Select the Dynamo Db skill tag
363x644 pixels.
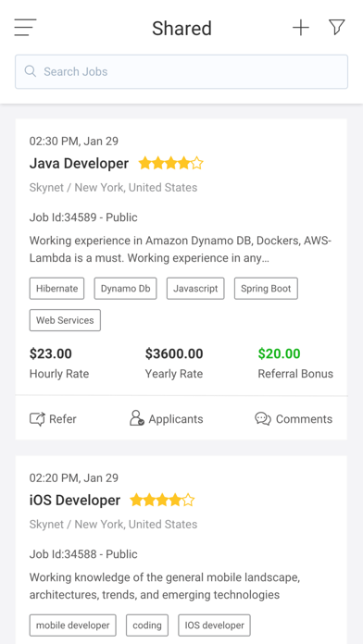click(x=125, y=289)
